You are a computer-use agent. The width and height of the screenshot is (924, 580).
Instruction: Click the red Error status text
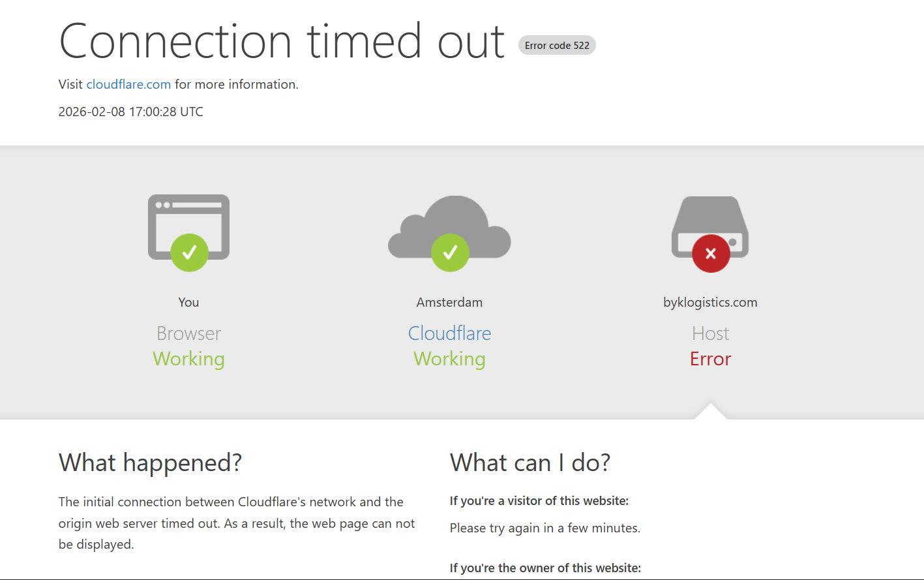711,359
